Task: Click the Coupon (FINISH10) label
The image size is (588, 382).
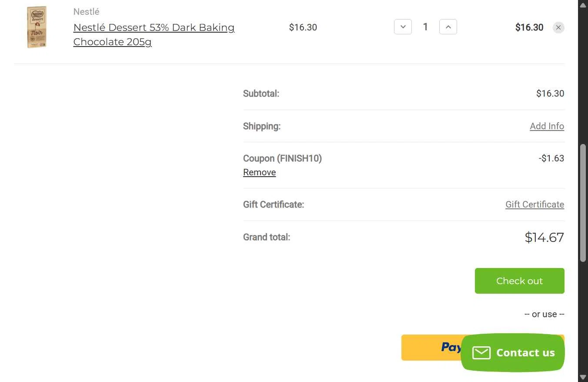Action: (x=282, y=158)
